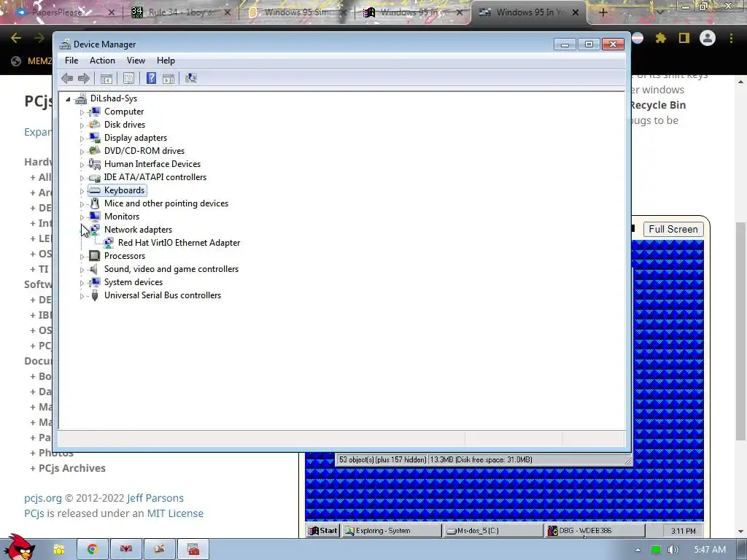Select Red Hat VirtIO Ethernet Adapter
This screenshot has width=747, height=560.
179,243
